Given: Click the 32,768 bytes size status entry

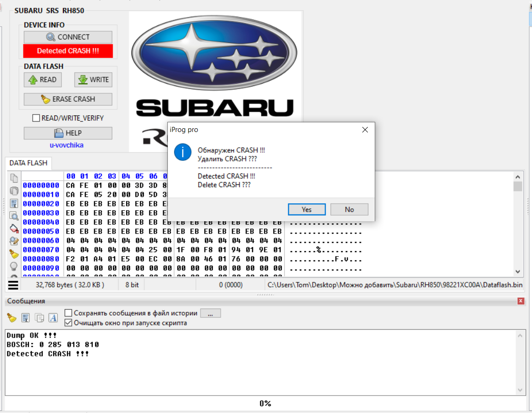Looking at the screenshot, I should pos(70,285).
